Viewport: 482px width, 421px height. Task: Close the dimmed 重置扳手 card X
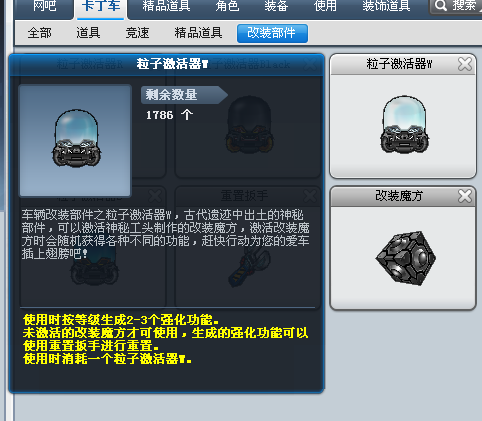point(310,196)
